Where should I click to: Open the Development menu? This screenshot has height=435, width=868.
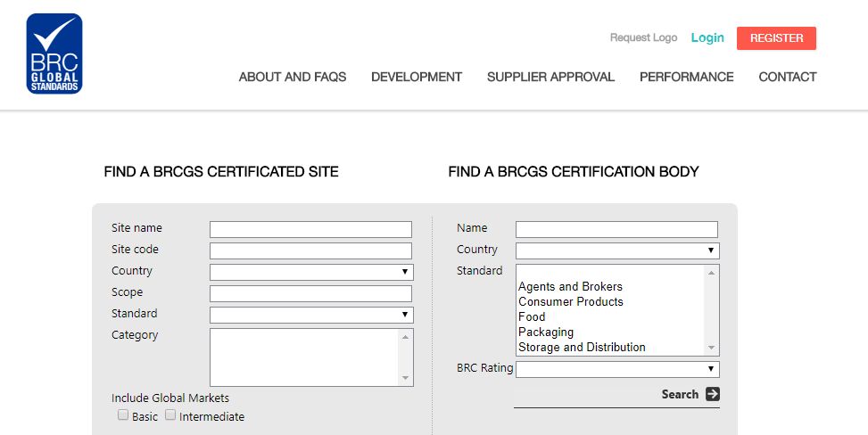pos(417,77)
